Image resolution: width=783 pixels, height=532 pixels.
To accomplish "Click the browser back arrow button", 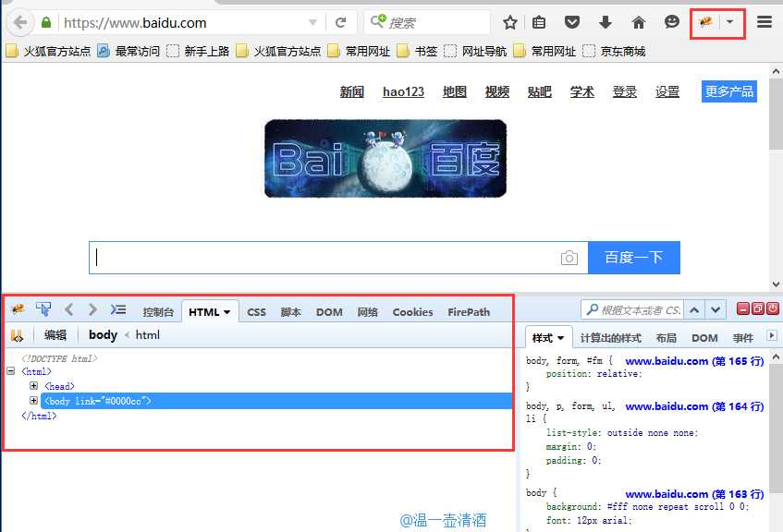I will (x=20, y=22).
